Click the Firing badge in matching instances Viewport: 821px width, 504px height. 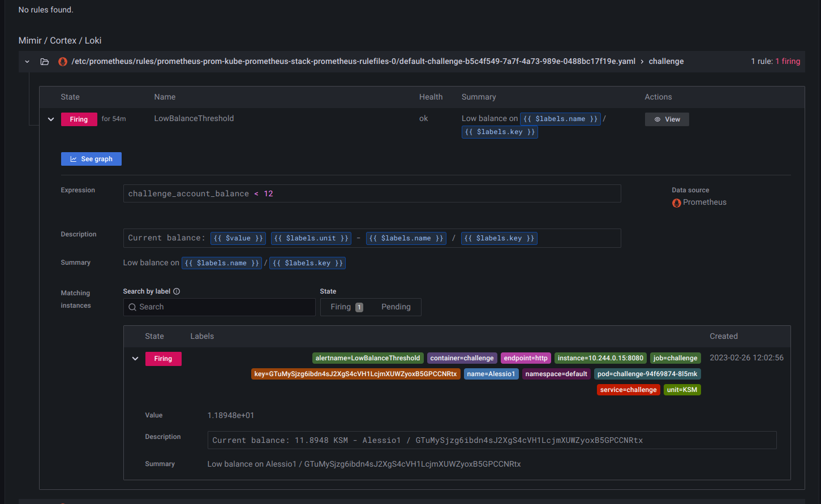point(163,359)
